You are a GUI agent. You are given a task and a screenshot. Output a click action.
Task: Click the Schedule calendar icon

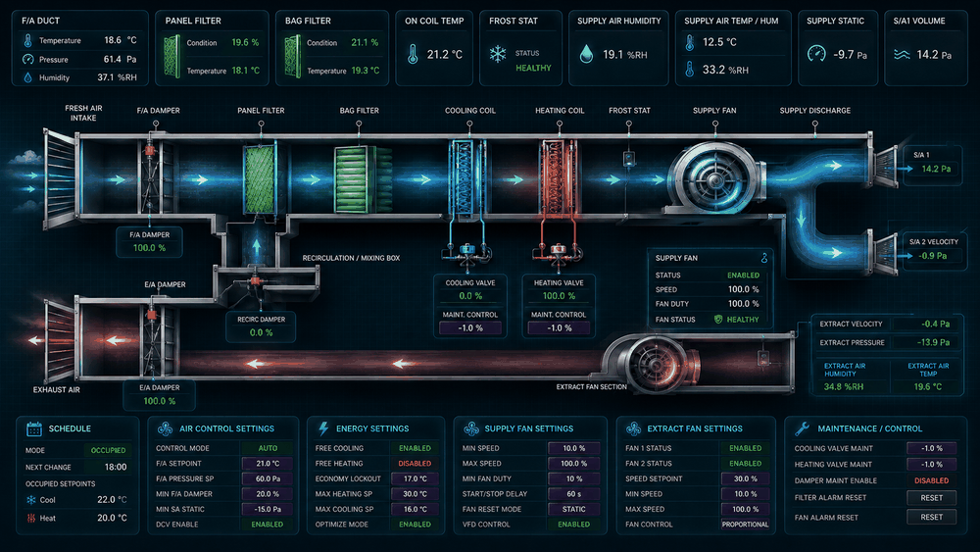pyautogui.click(x=33, y=428)
